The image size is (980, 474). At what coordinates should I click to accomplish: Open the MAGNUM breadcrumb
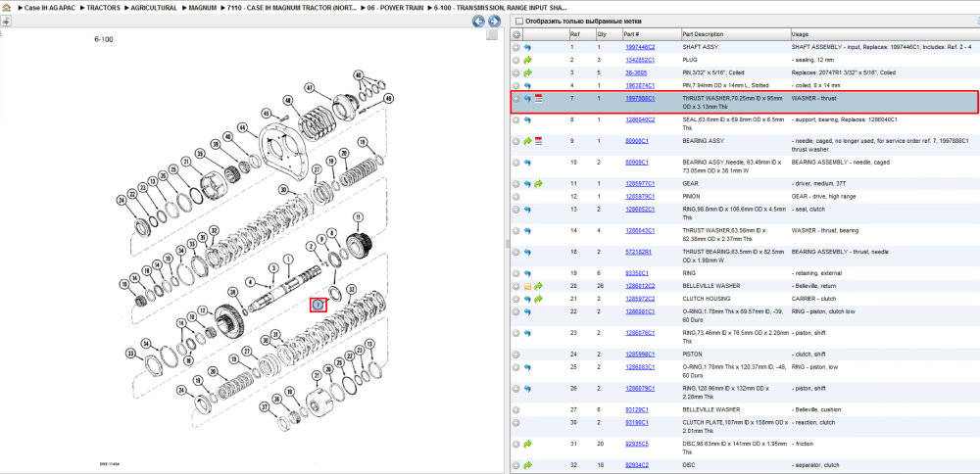203,8
